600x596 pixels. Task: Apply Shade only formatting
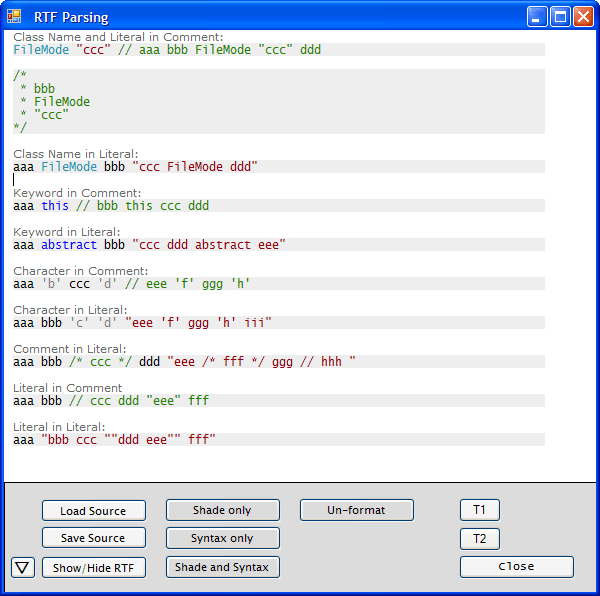click(x=223, y=510)
